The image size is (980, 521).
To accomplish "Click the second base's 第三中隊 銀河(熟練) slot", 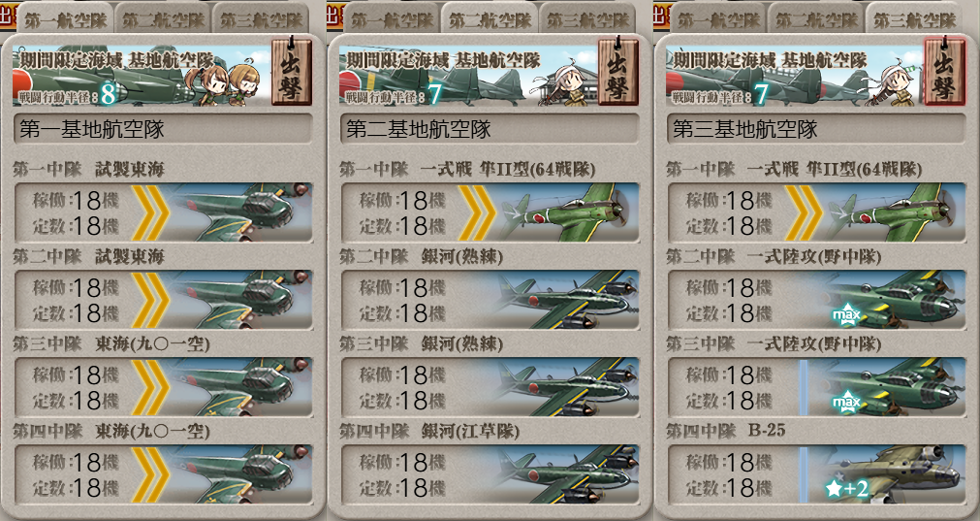I will click(x=490, y=387).
